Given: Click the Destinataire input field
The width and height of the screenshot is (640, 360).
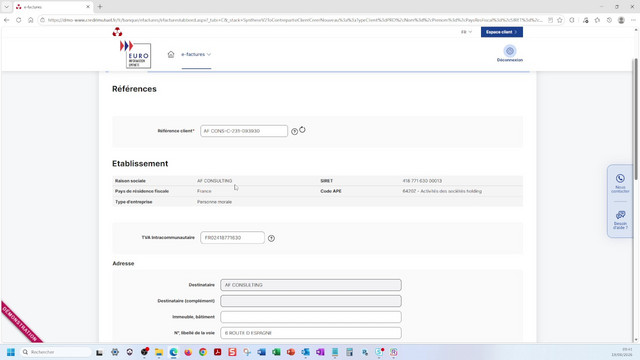Looking at the screenshot, I should click(311, 285).
